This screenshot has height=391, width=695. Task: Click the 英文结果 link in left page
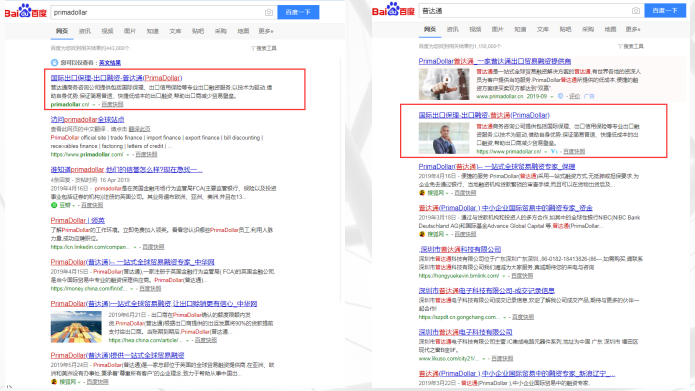pyautogui.click(x=109, y=63)
